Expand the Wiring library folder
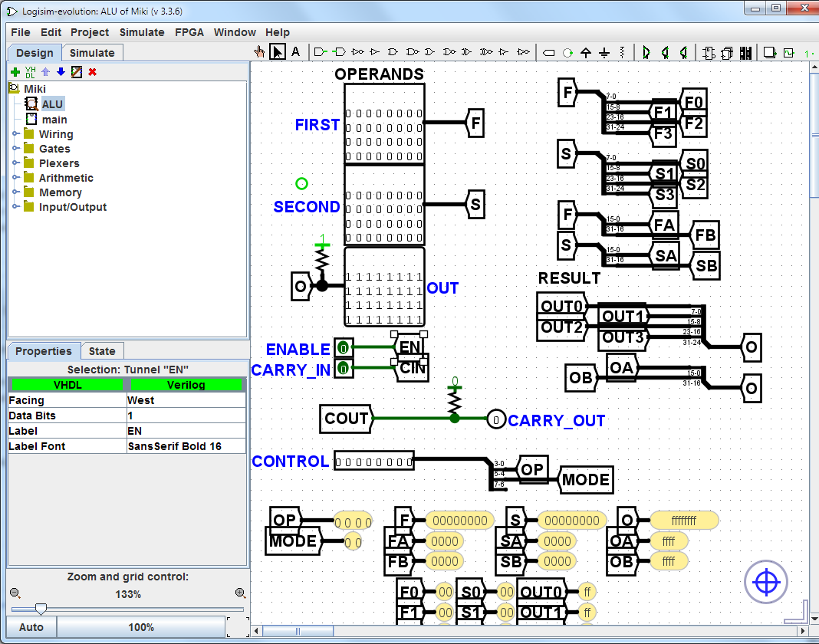The image size is (819, 644). [x=16, y=134]
